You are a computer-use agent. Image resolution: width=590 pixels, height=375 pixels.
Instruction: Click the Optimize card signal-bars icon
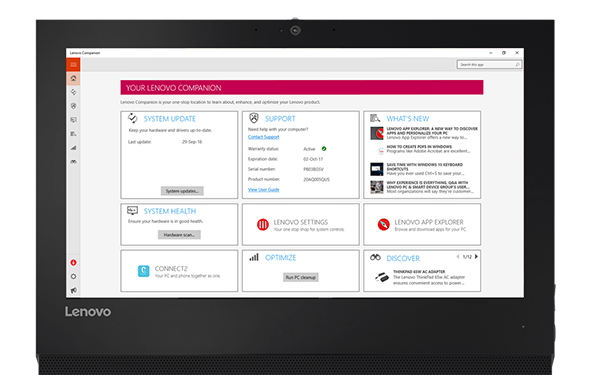[254, 257]
